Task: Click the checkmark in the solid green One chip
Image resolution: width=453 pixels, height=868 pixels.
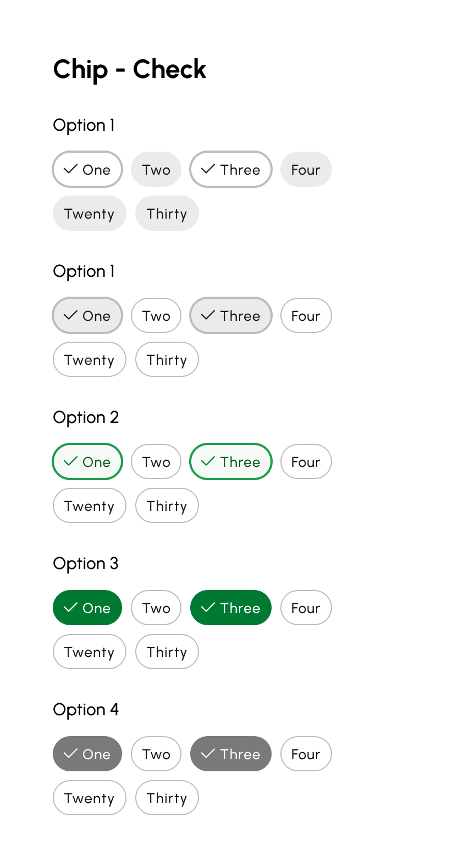Action: [x=70, y=608]
